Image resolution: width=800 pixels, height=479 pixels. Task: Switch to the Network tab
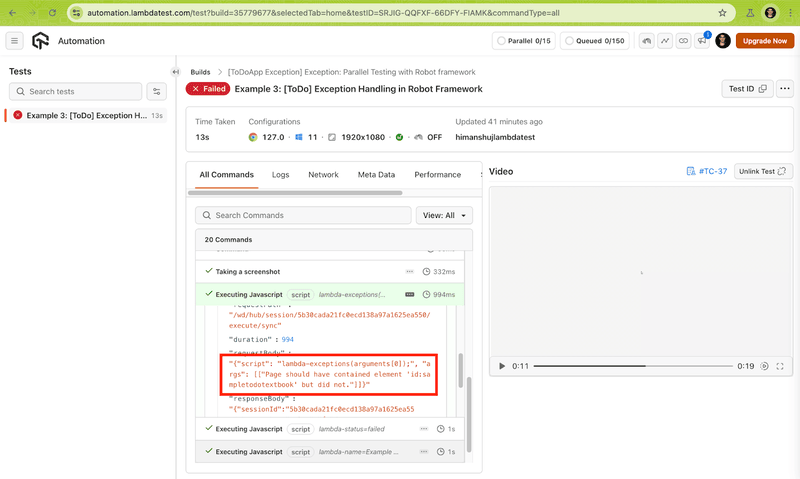tap(323, 174)
